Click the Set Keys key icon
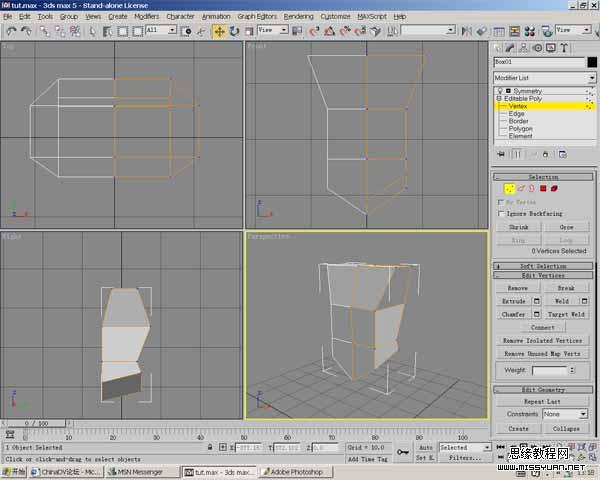Image resolution: width=600 pixels, height=480 pixels. click(x=403, y=452)
